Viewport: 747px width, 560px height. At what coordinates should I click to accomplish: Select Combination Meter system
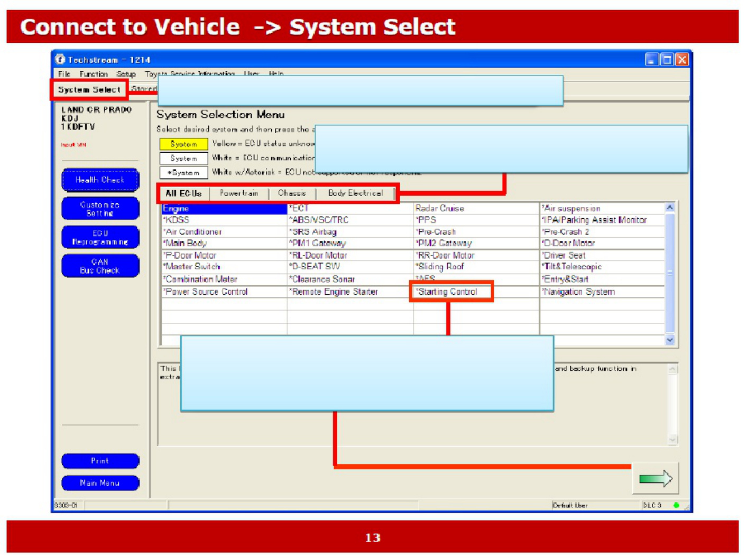click(x=224, y=279)
